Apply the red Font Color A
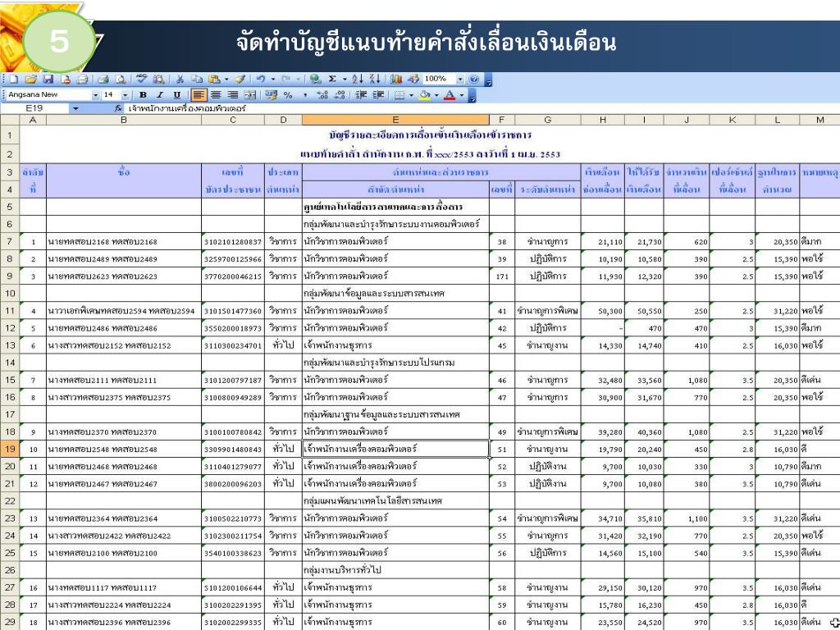 (450, 95)
